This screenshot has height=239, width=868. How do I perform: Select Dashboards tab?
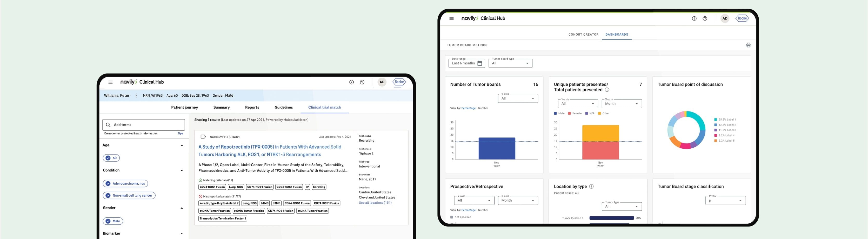[x=617, y=35]
